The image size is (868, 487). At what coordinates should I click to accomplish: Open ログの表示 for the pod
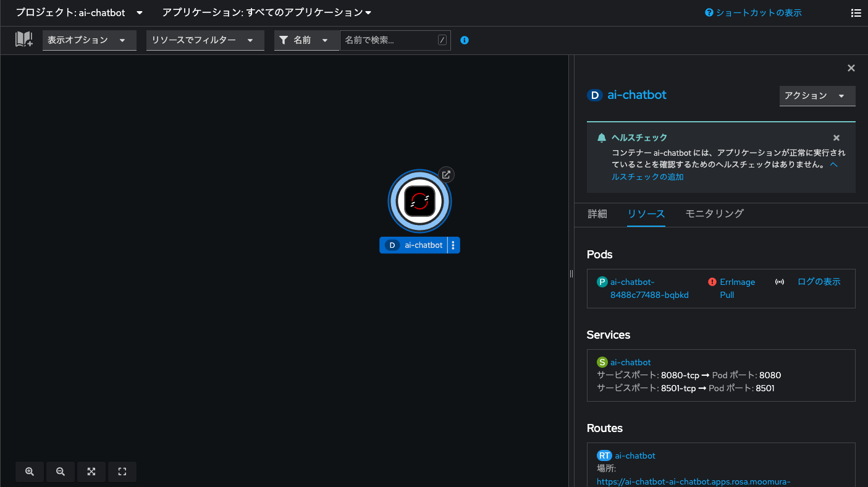(x=819, y=282)
